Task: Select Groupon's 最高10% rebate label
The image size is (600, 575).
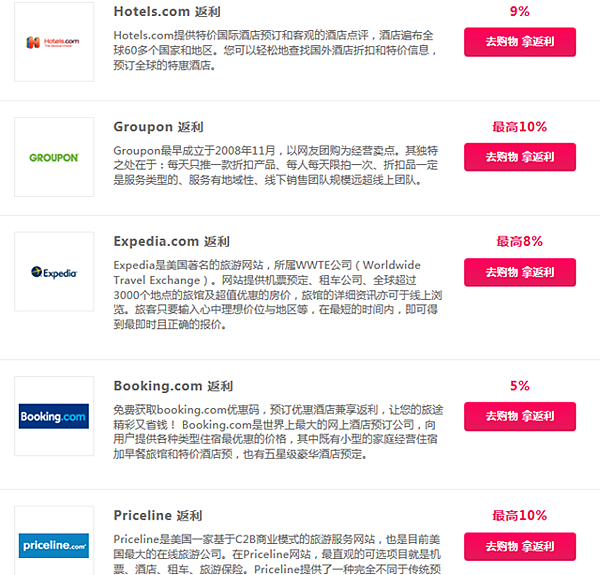Action: pyautogui.click(x=520, y=127)
